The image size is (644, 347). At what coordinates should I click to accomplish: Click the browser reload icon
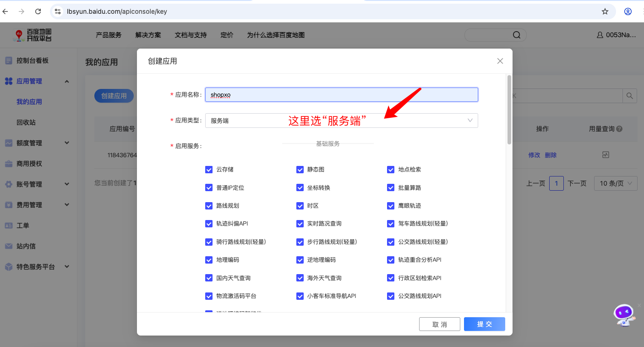(x=38, y=11)
